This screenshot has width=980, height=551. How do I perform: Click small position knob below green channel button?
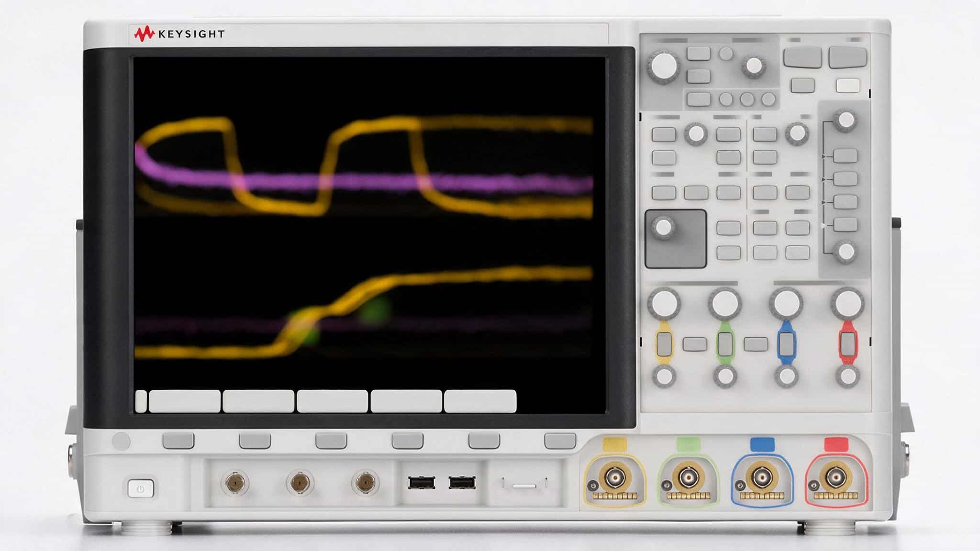(x=725, y=376)
